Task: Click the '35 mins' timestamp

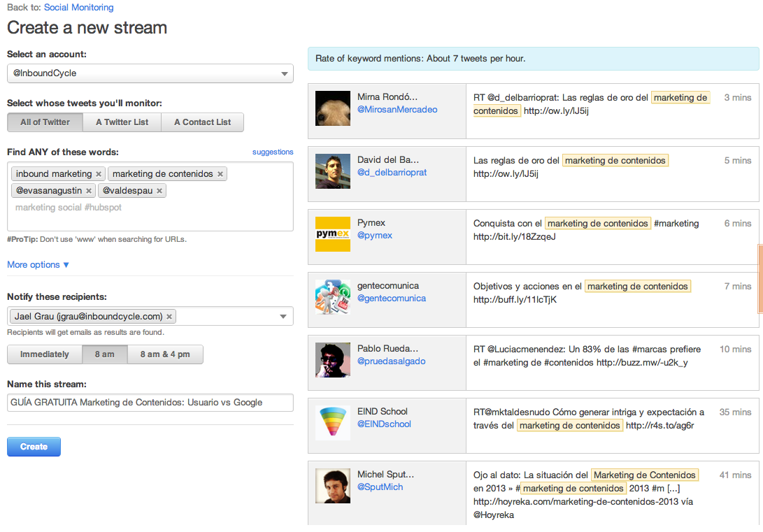Action: point(735,412)
